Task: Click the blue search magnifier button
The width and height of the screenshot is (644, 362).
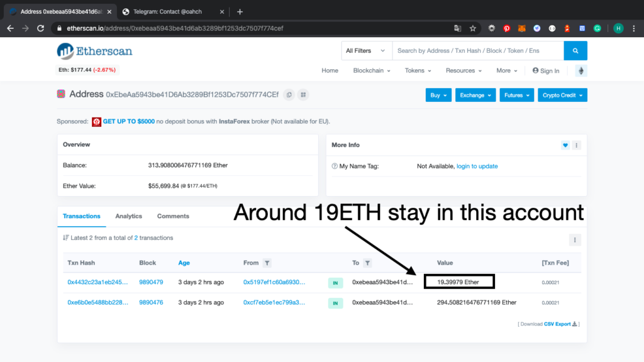Action: (575, 50)
